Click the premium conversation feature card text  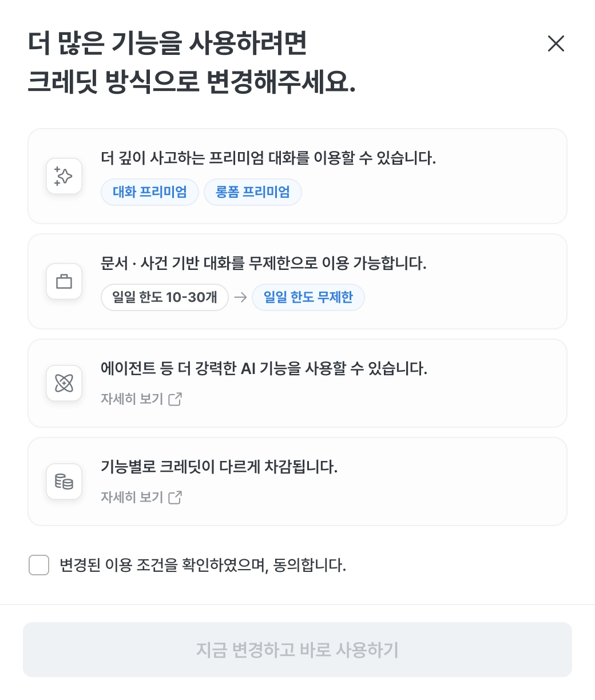268,158
